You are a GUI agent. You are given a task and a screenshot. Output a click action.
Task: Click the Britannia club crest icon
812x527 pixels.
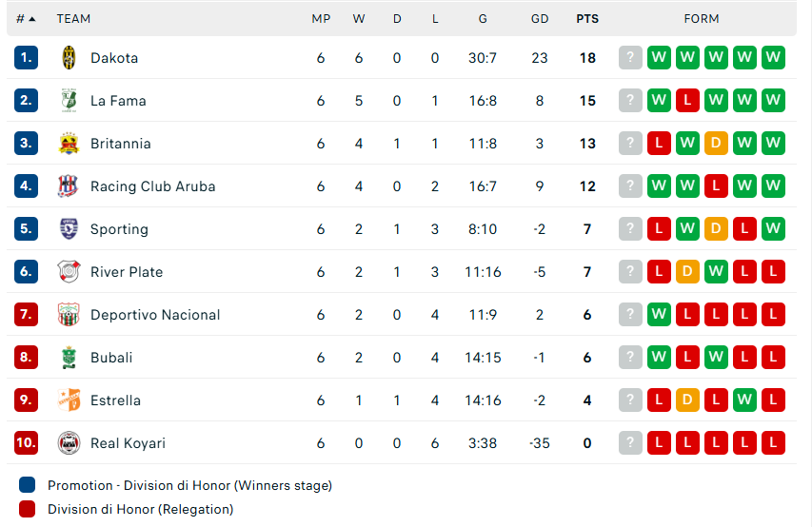pyautogui.click(x=69, y=144)
